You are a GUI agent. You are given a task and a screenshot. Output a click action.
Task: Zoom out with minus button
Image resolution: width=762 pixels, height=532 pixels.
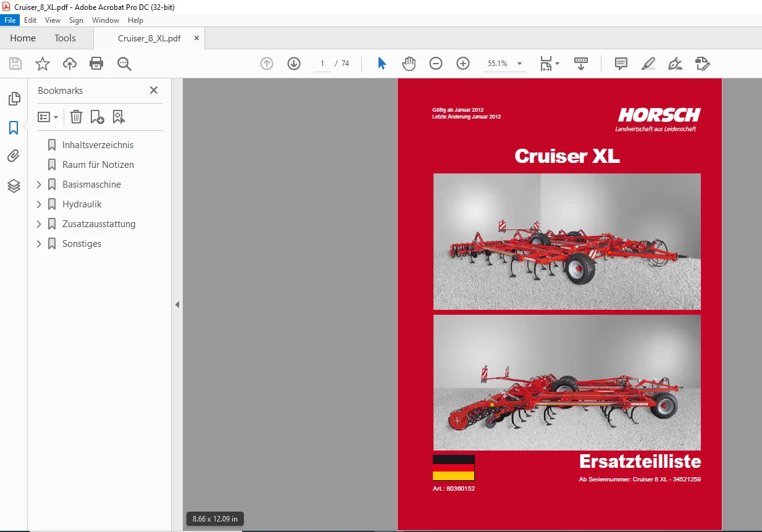pos(436,64)
